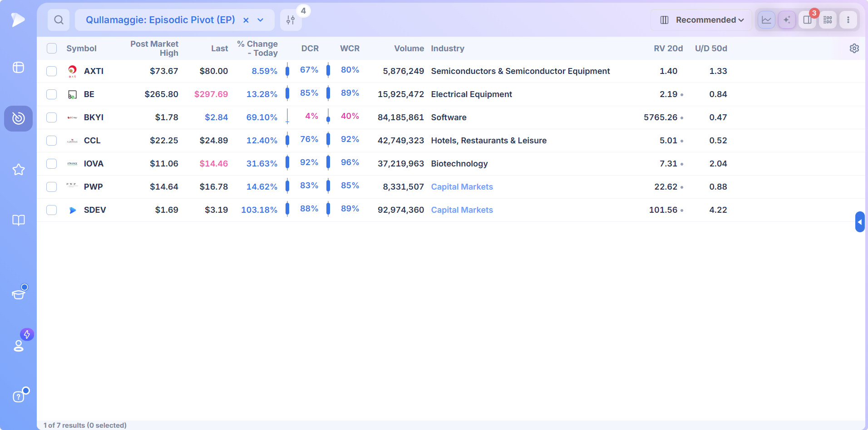Toggle the chart view icon

[x=766, y=20]
